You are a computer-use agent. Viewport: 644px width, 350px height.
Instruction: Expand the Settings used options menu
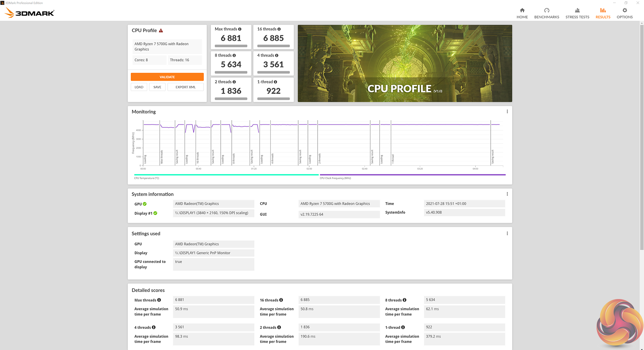(x=507, y=234)
